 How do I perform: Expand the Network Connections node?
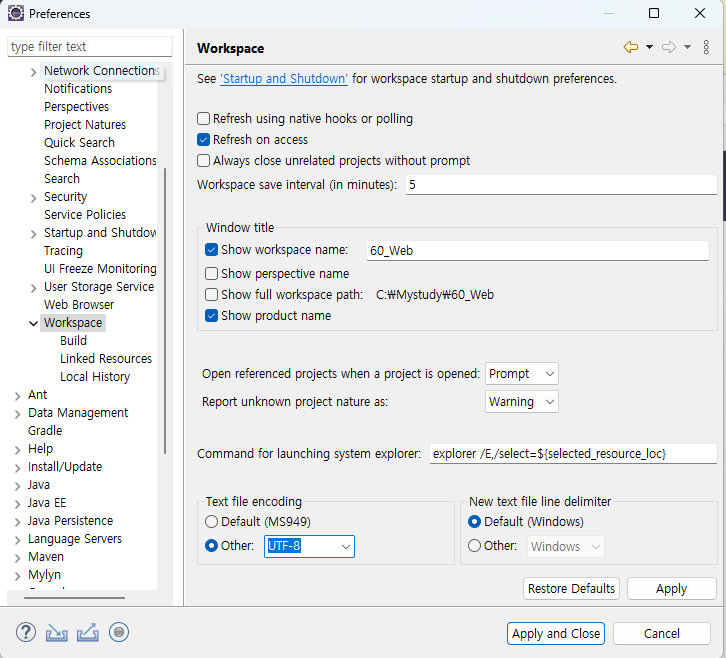click(33, 72)
